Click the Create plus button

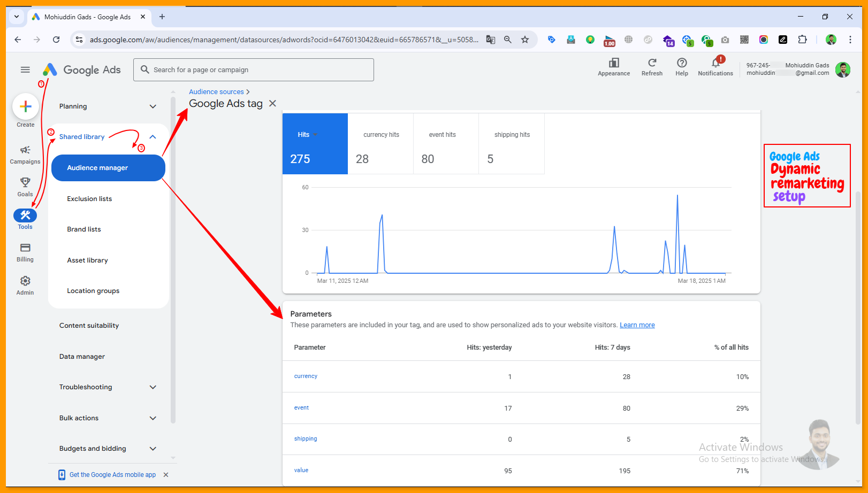click(26, 107)
